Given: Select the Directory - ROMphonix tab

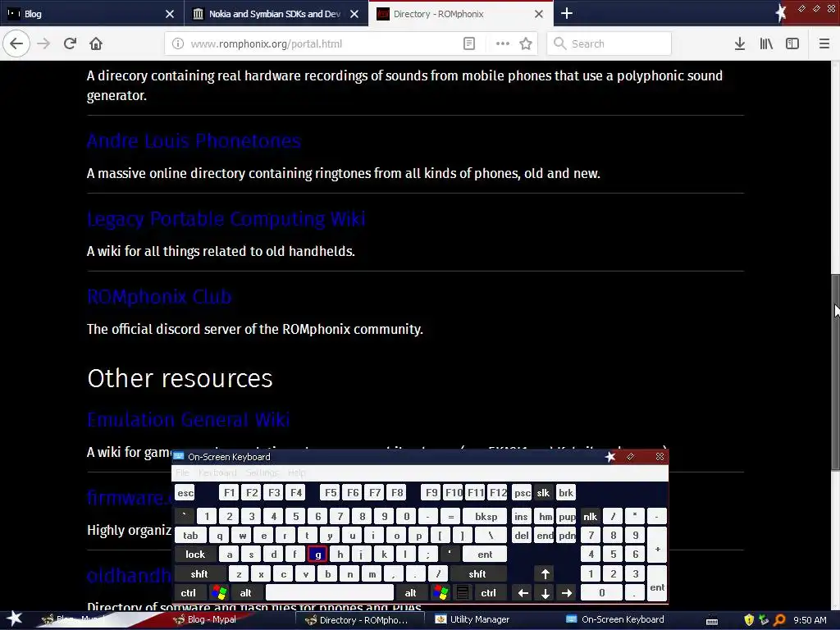Looking at the screenshot, I should point(461,13).
